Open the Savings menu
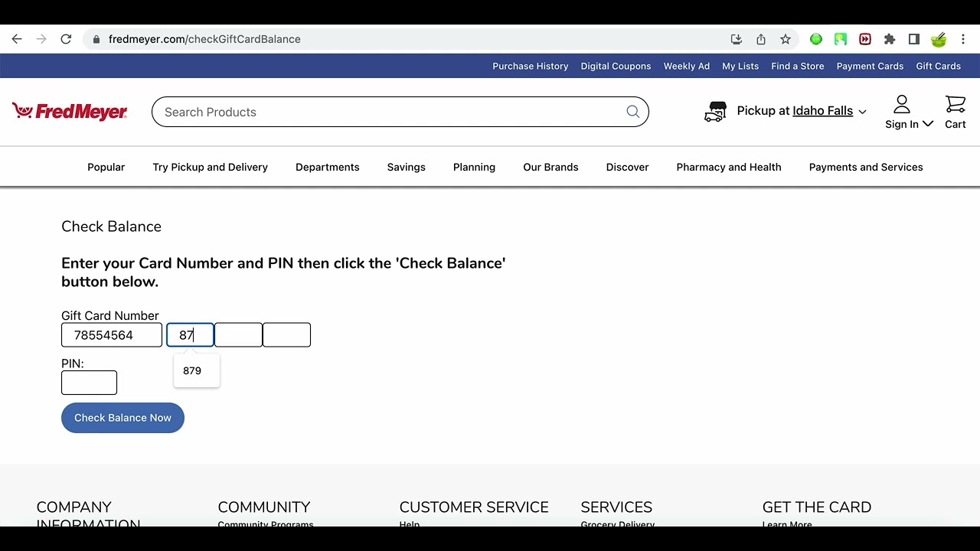 click(406, 167)
